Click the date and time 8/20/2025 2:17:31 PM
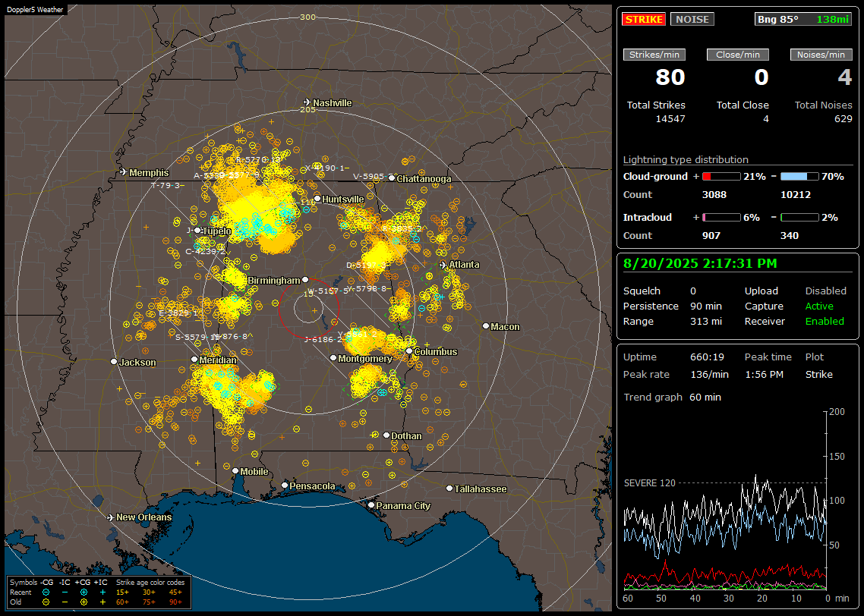This screenshot has width=864, height=616. 700,264
